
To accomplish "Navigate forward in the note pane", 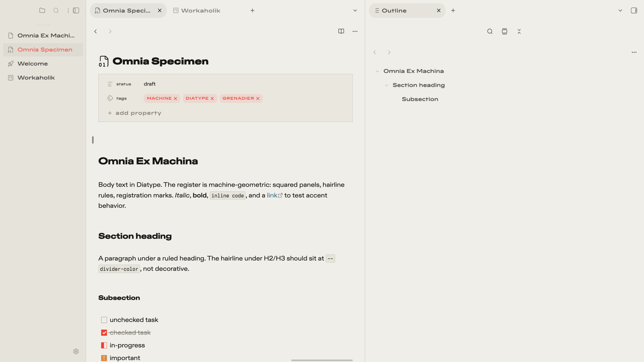I will [110, 31].
